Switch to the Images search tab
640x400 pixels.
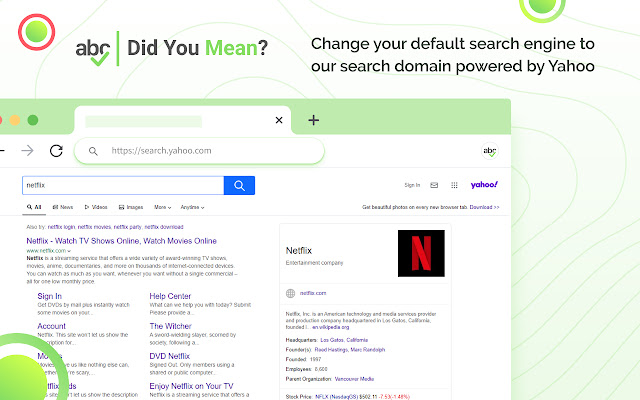coord(130,207)
